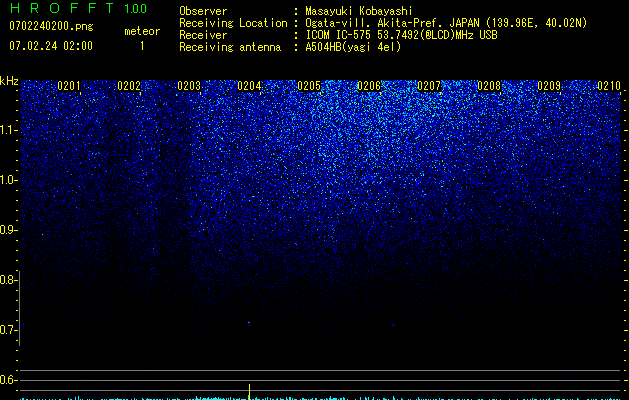This screenshot has height=400, width=629.
Task: Click the date text 07.02.24 02:00
Action: [51, 46]
